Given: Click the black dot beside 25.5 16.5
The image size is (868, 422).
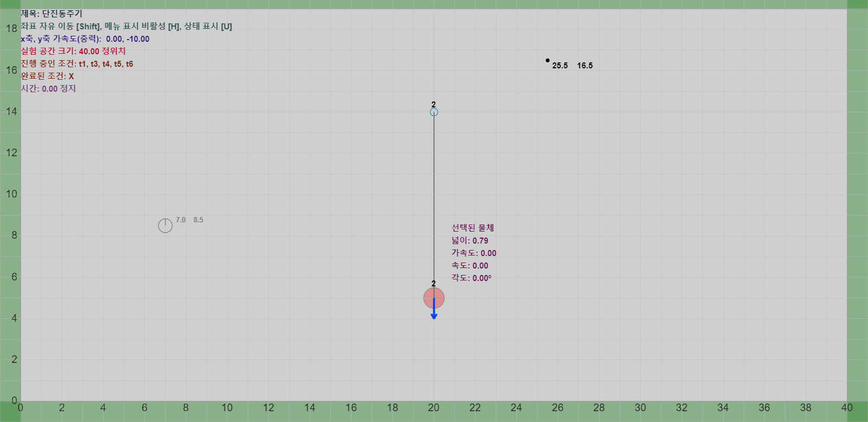Looking at the screenshot, I should 548,61.
